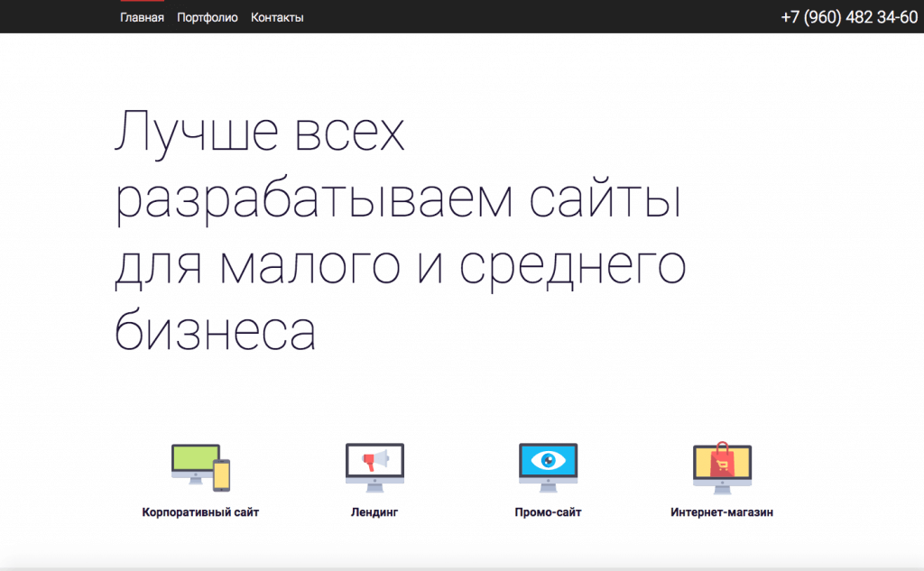Click the red active indicator above Главная
Viewport: 924px width, 571px height.
[x=142, y=1]
